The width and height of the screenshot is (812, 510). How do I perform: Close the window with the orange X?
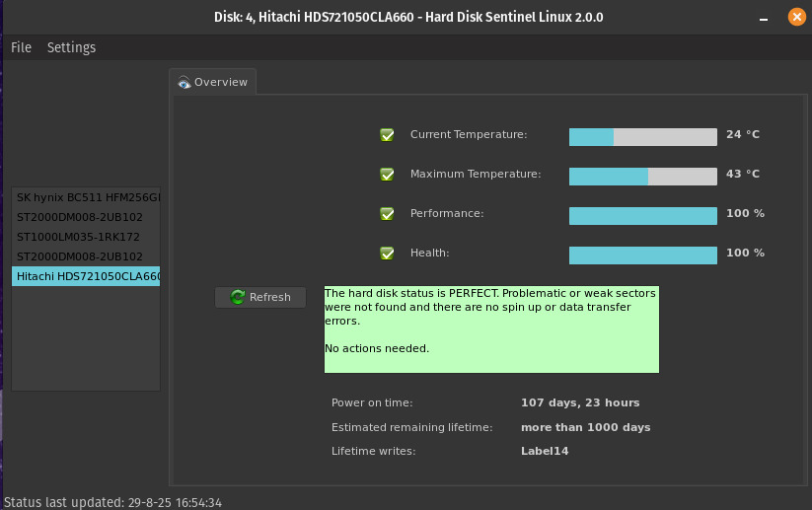click(x=796, y=17)
